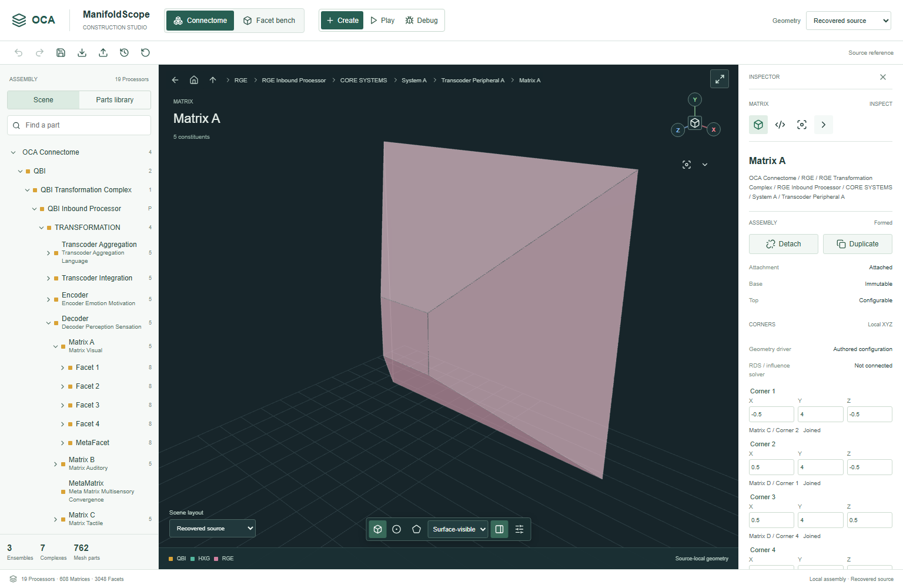Click the Find a part search field
The width and height of the screenshot is (903, 588).
79,125
